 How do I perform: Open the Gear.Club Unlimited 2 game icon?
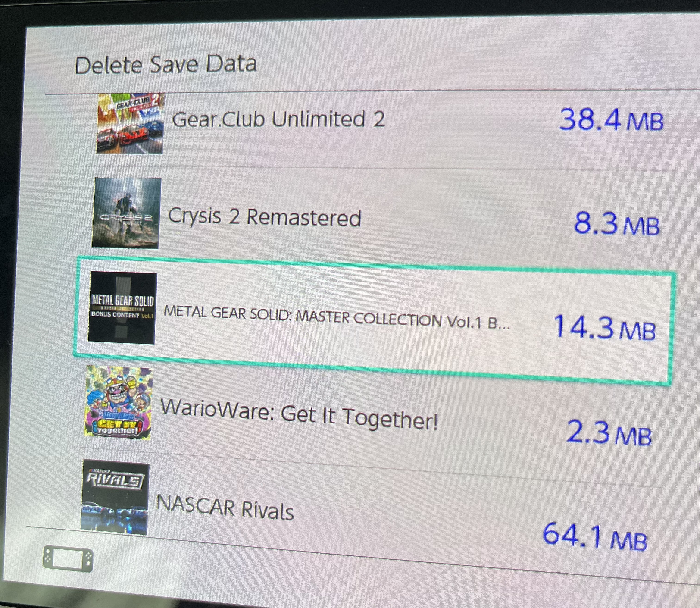[130, 123]
